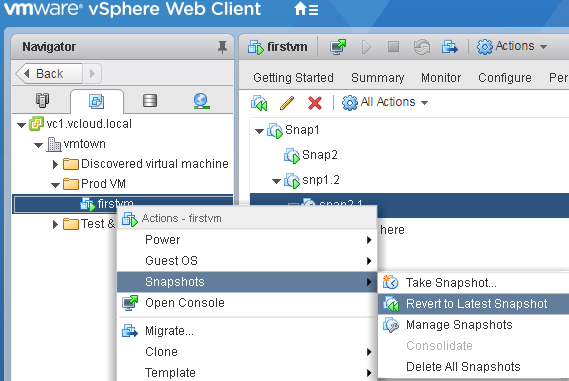
Task: Choose Open Console from context menu
Action: (x=247, y=303)
